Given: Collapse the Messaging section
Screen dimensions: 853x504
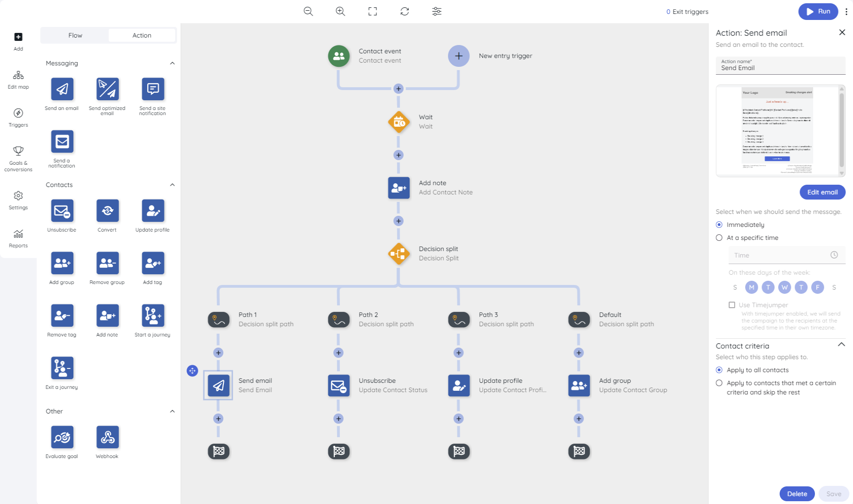Looking at the screenshot, I should pos(172,63).
